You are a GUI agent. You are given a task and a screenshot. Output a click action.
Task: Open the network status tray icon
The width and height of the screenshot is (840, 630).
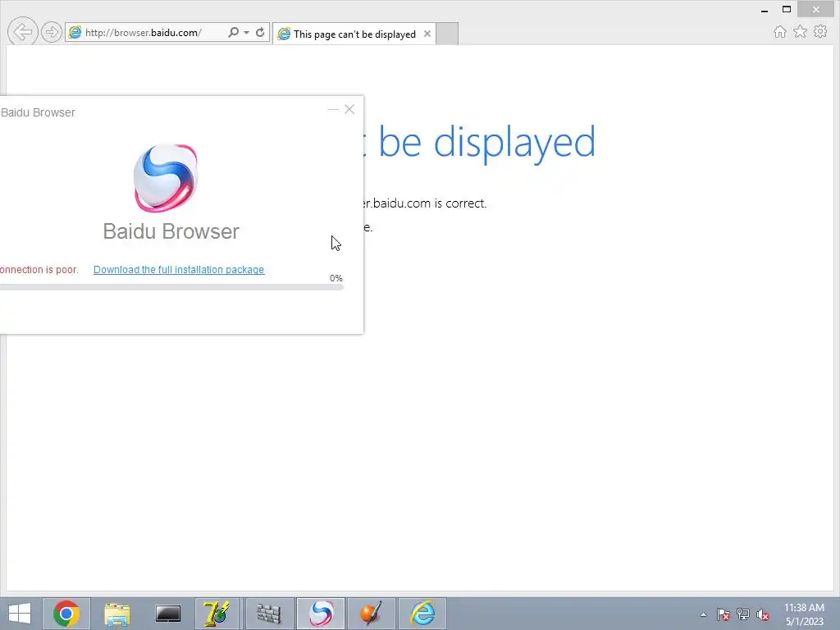pyautogui.click(x=743, y=614)
